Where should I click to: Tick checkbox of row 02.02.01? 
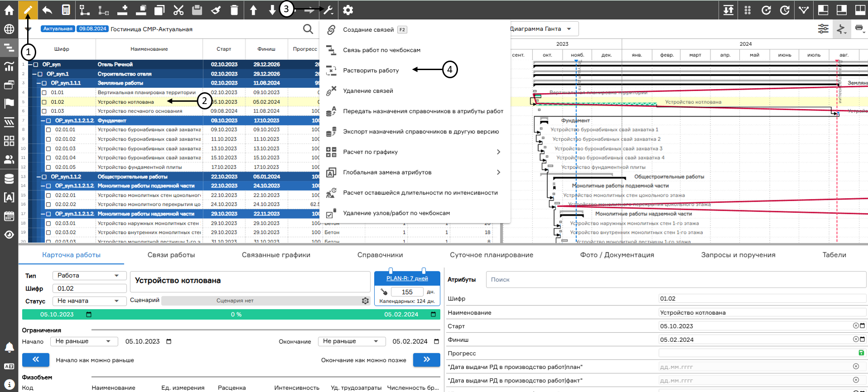49,195
